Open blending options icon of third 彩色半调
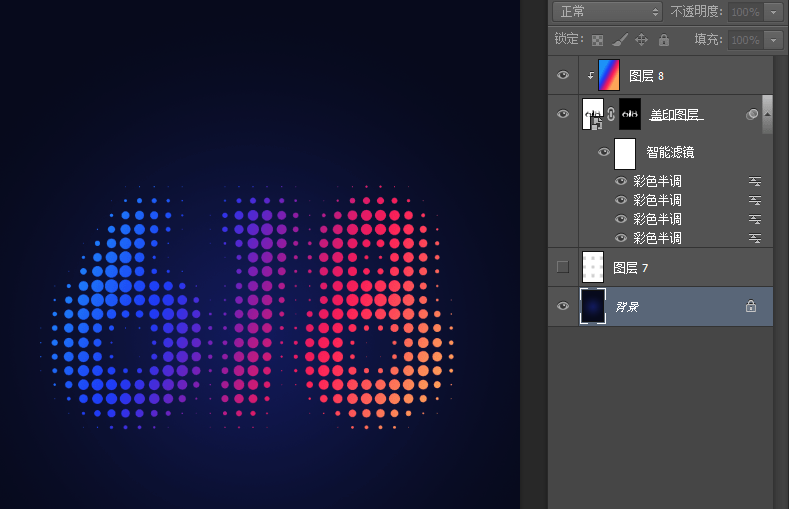The width and height of the screenshot is (789, 509). pos(755,219)
